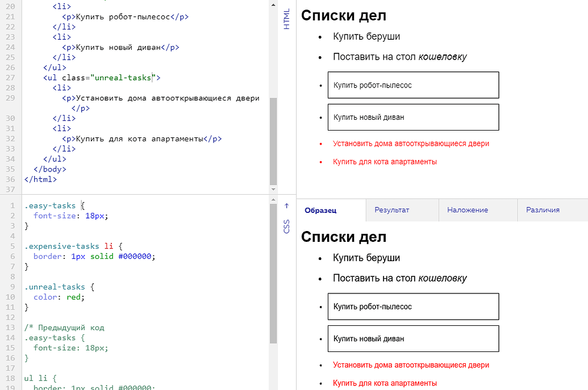Show the Различия tab

coord(542,210)
